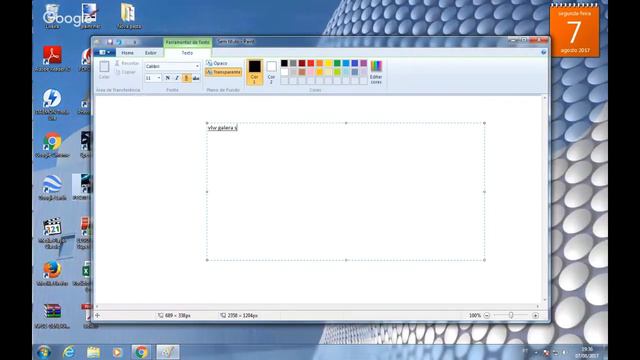The height and width of the screenshot is (360, 640).
Task: Pick the white swatch in second row
Action: coord(284,72)
